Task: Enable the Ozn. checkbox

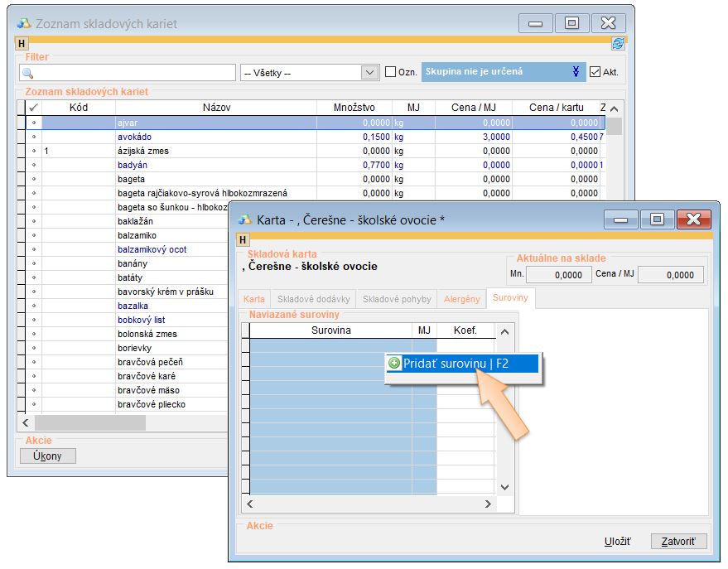Action: point(390,72)
